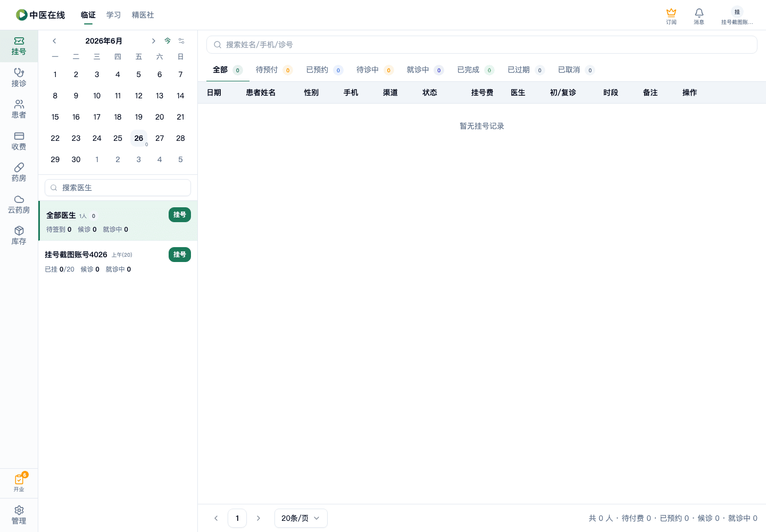Screen dimensions: 766x532
Task: Click the 2026年6月 month title
Action: pos(104,41)
